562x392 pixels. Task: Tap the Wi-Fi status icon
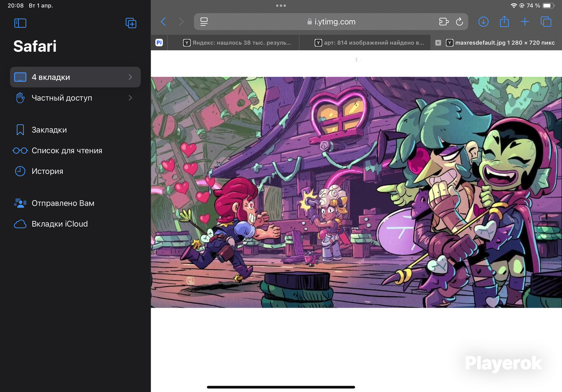pyautogui.click(x=514, y=5)
